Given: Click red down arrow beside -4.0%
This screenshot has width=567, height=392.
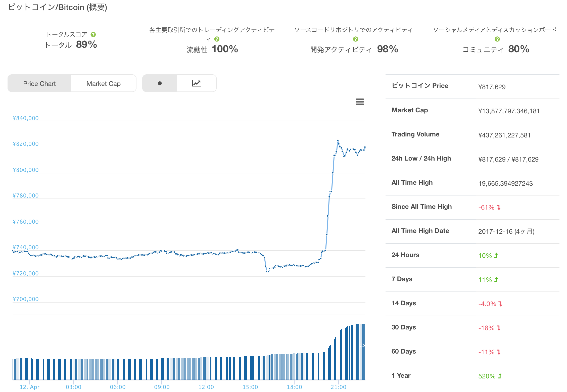Looking at the screenshot, I should [x=500, y=304].
